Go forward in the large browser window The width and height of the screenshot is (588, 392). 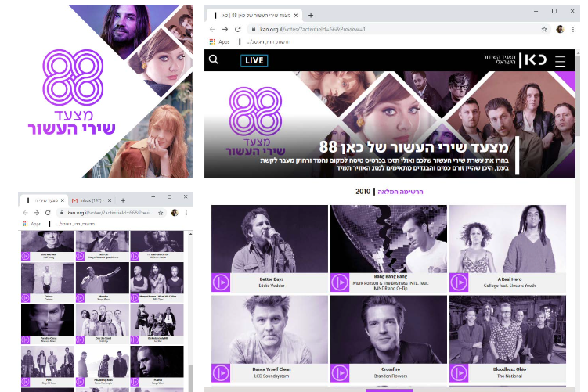click(225, 29)
